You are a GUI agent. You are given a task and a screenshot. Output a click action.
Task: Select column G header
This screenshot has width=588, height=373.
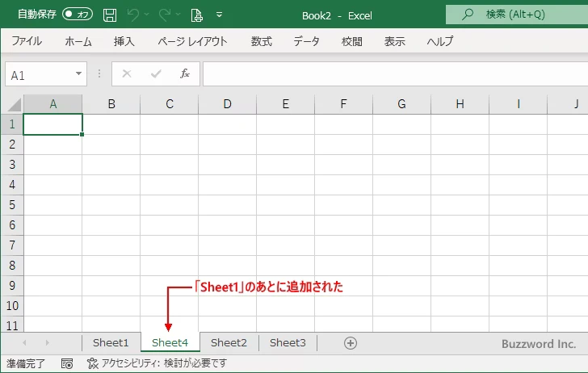(401, 104)
